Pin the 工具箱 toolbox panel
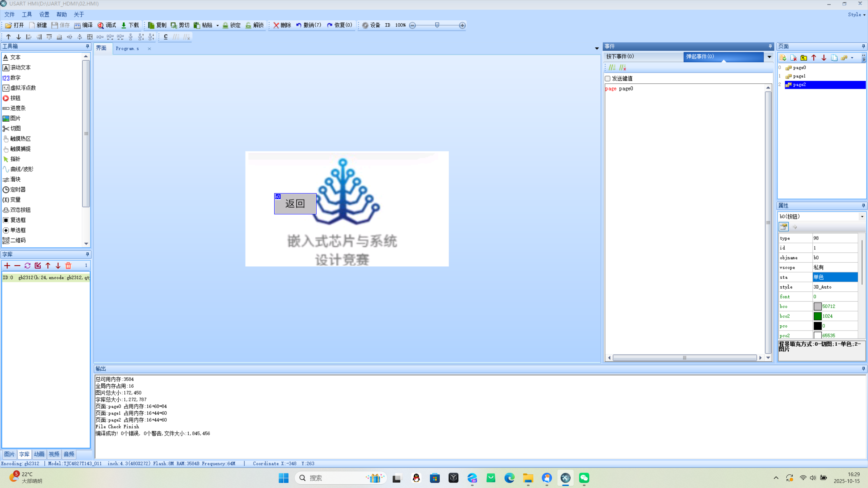This screenshot has height=488, width=868. (x=87, y=46)
